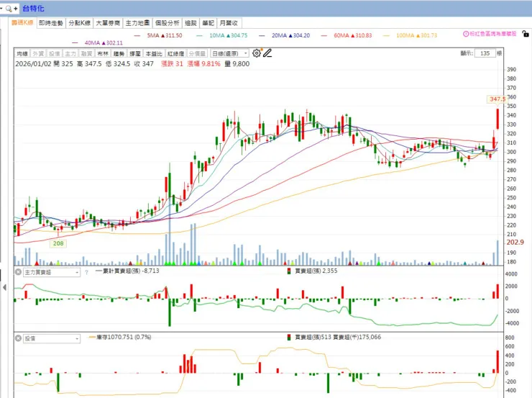Switch to the 即時走勢 tab

[51, 23]
